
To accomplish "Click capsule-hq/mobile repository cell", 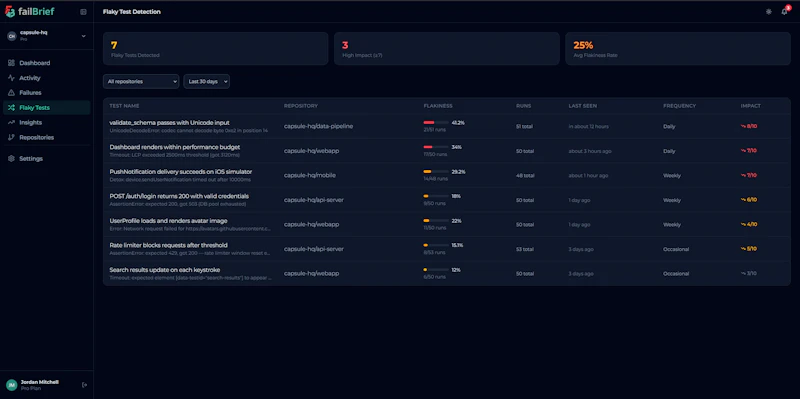I will point(310,175).
